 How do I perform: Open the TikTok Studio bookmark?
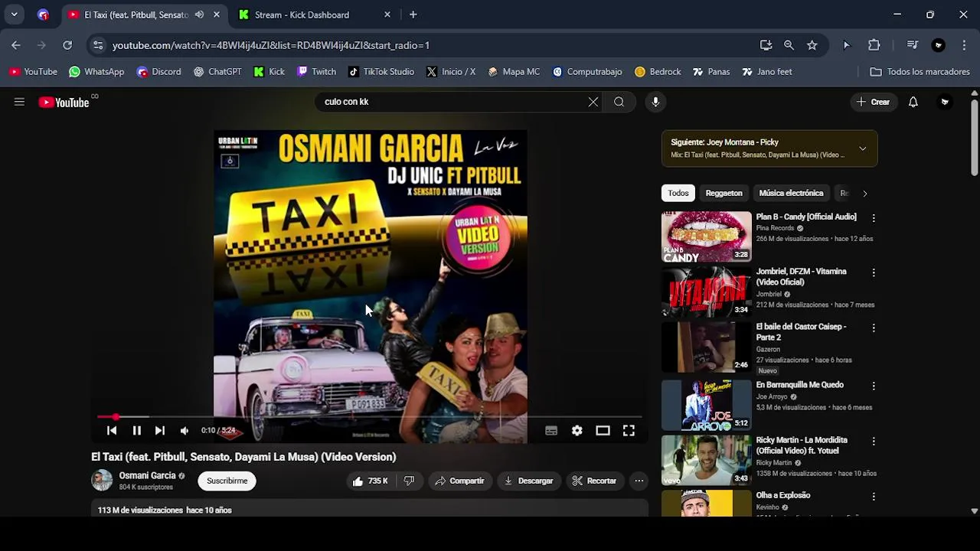coord(381,72)
